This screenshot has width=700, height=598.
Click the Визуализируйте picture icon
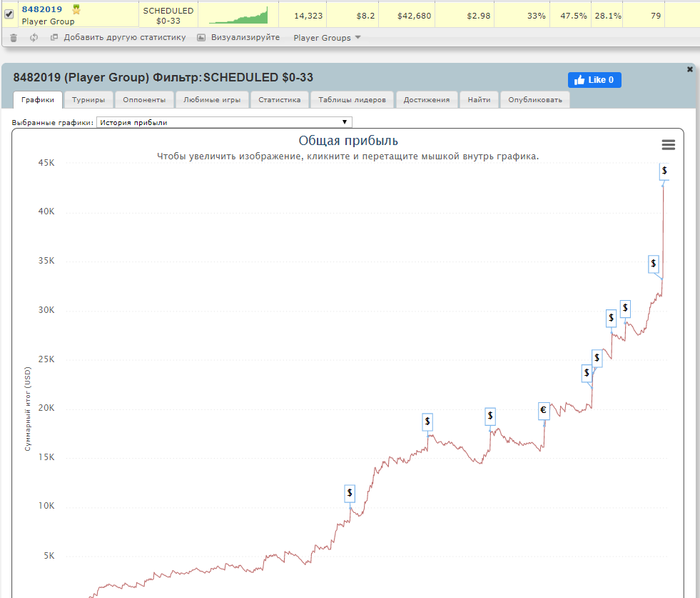coord(201,37)
